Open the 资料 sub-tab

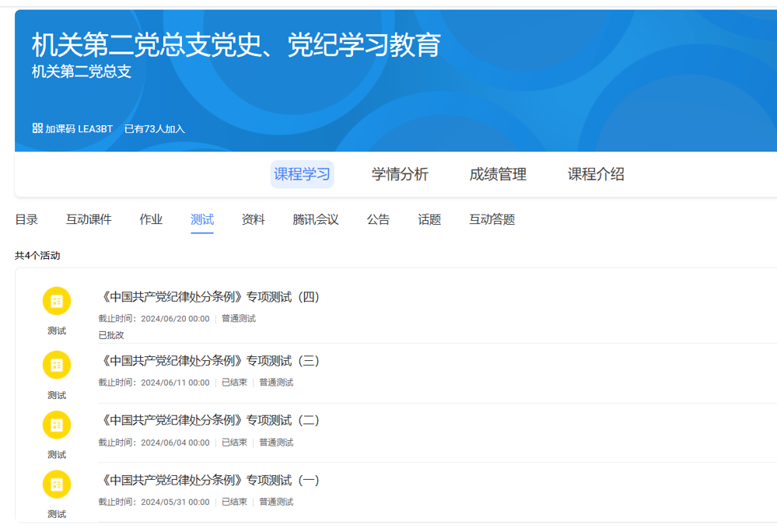click(254, 219)
